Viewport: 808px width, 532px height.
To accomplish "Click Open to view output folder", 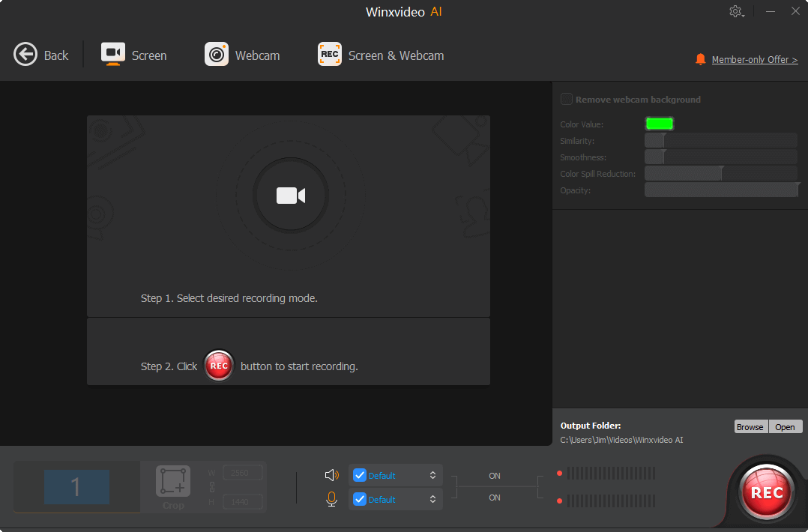I will coord(786,427).
